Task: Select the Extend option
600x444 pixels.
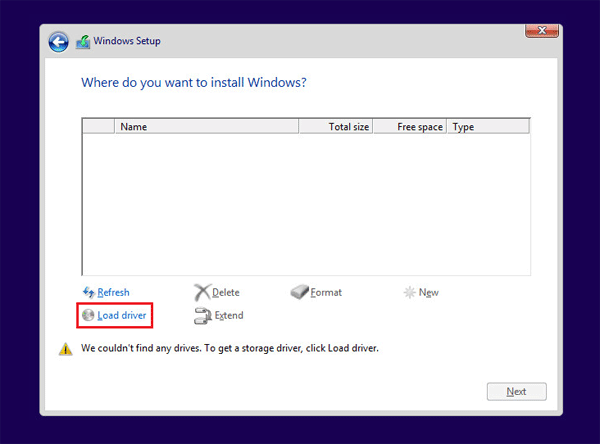Action: click(x=229, y=315)
